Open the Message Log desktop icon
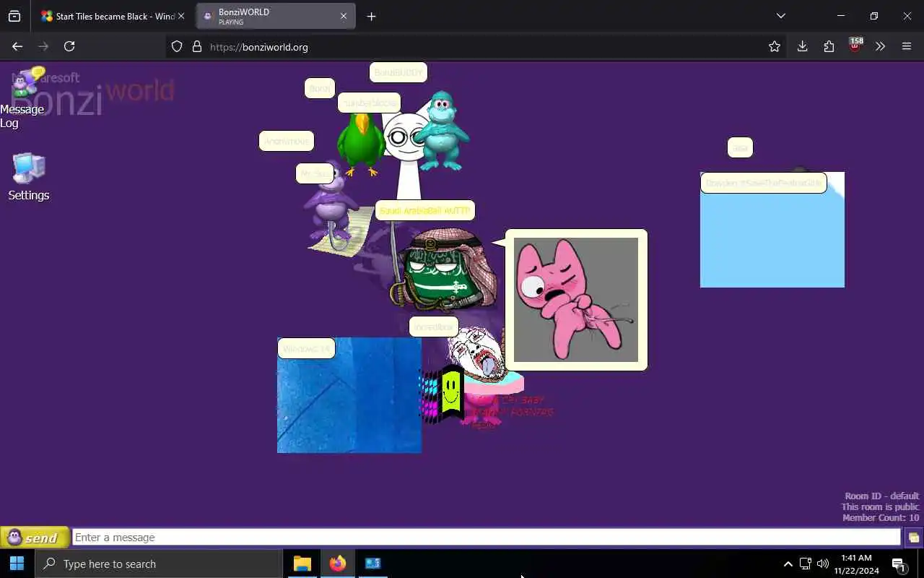This screenshot has width=924, height=578. pyautogui.click(x=22, y=98)
